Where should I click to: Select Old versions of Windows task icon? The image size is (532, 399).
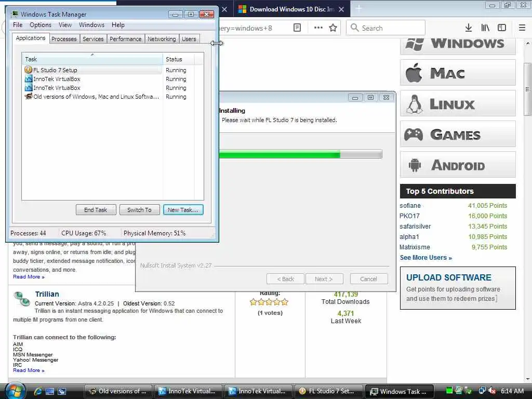click(29, 96)
